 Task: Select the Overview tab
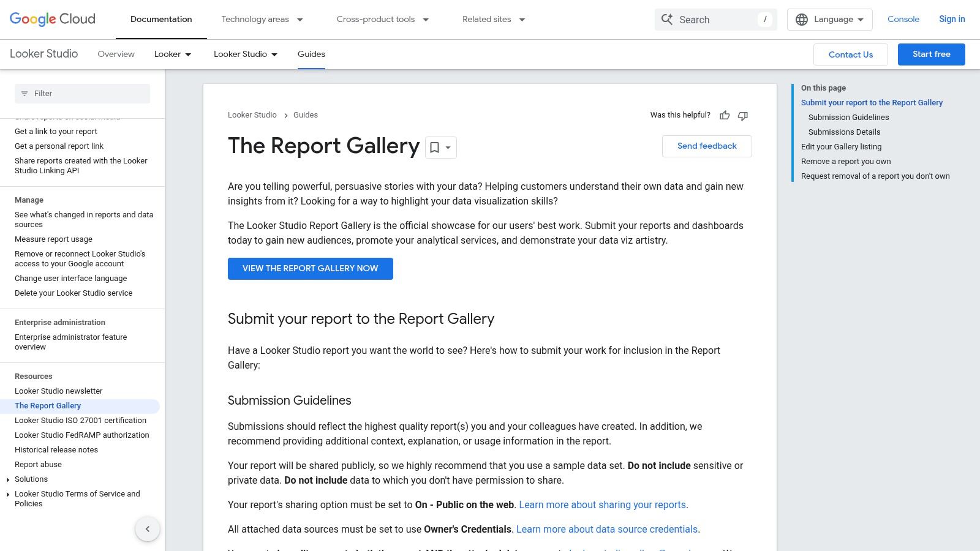116,54
